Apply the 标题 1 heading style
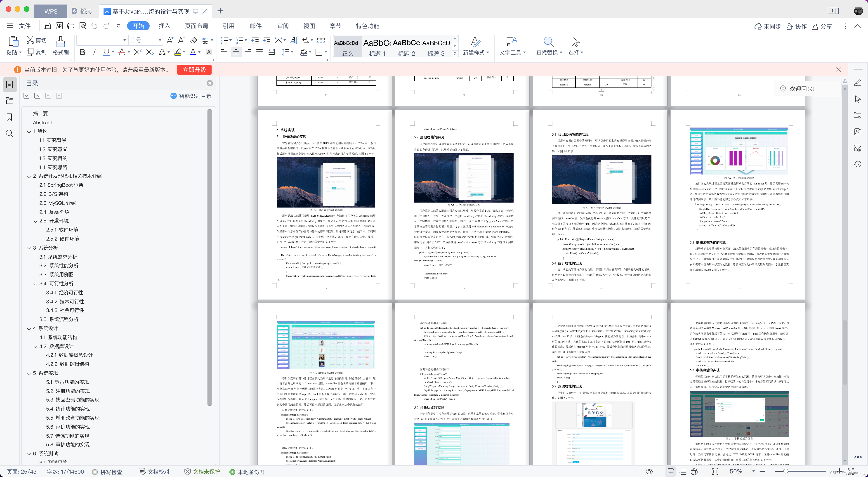The width and height of the screenshot is (868, 477). coord(377,47)
